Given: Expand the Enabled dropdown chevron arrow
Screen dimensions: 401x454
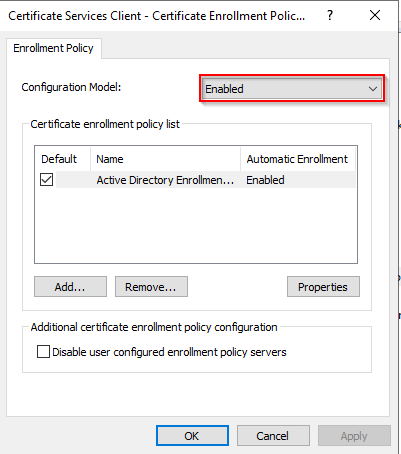Looking at the screenshot, I should (373, 89).
